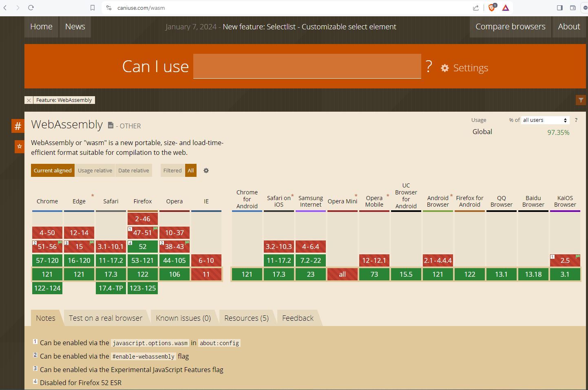This screenshot has height=390, width=588.
Task: Open the News page
Action: (x=75, y=27)
